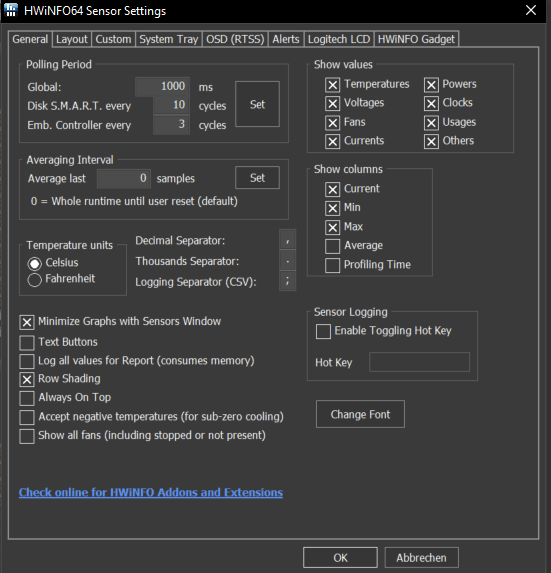
Task: Select the System Tray tab
Action: [168, 39]
